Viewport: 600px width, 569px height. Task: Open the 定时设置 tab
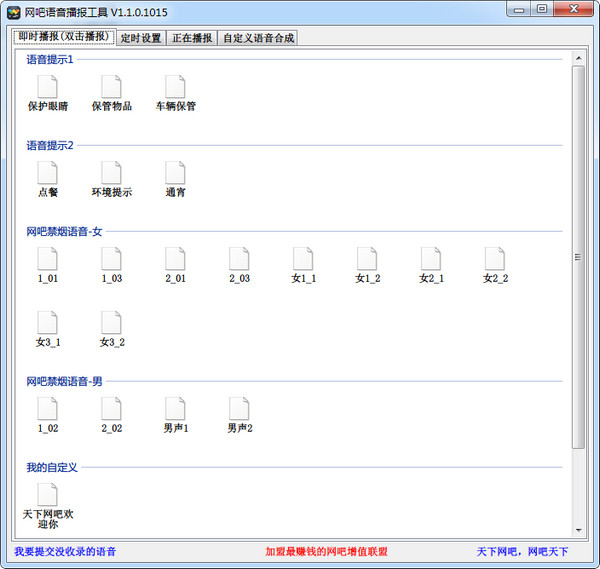(x=141, y=38)
